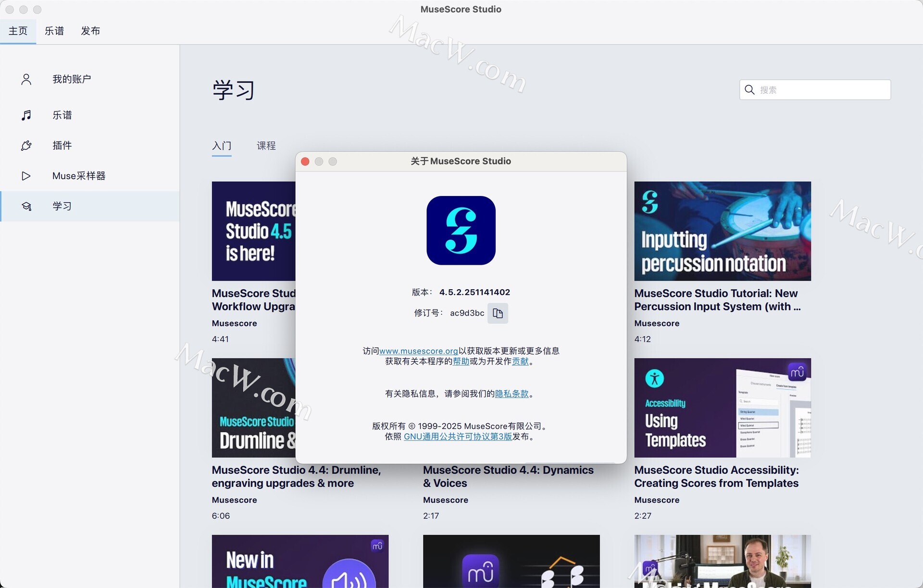
Task: Open the www.musescore.org link
Action: [x=419, y=351]
